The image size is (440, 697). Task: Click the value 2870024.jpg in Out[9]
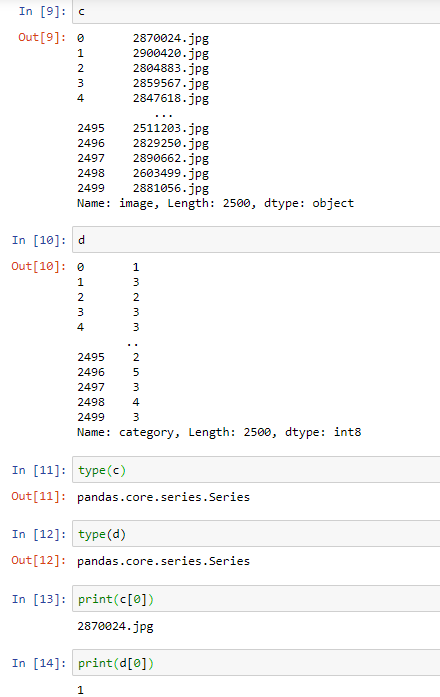[171, 39]
